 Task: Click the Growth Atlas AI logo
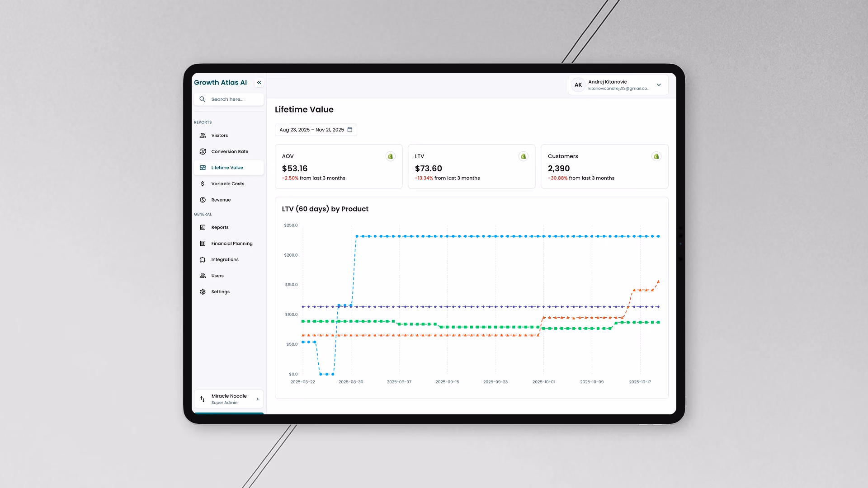coord(220,83)
